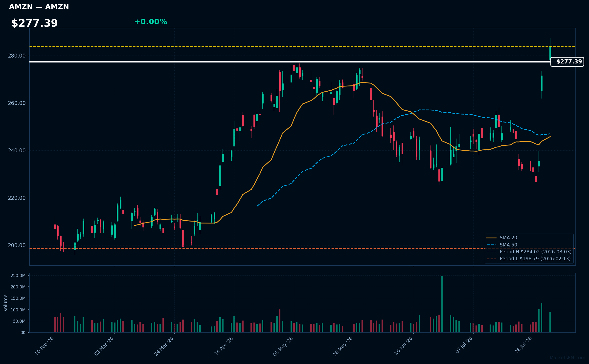Click the 24 Mar '26 date label
Image resolution: width=589 pixels, height=364 pixels.
coord(164,346)
